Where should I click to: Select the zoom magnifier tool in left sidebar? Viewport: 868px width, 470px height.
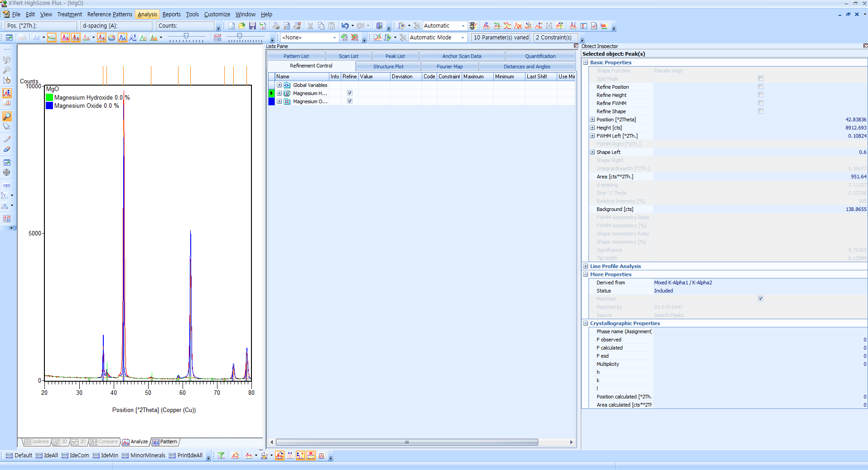[x=7, y=116]
